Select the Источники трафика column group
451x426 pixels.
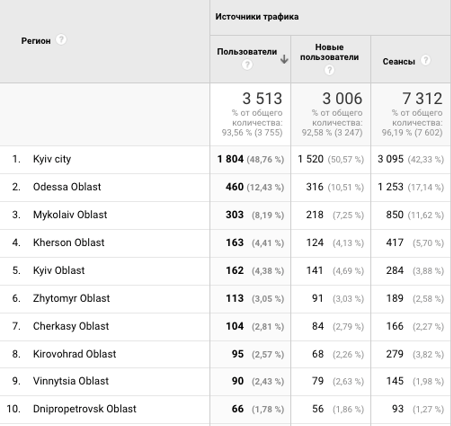tap(257, 17)
